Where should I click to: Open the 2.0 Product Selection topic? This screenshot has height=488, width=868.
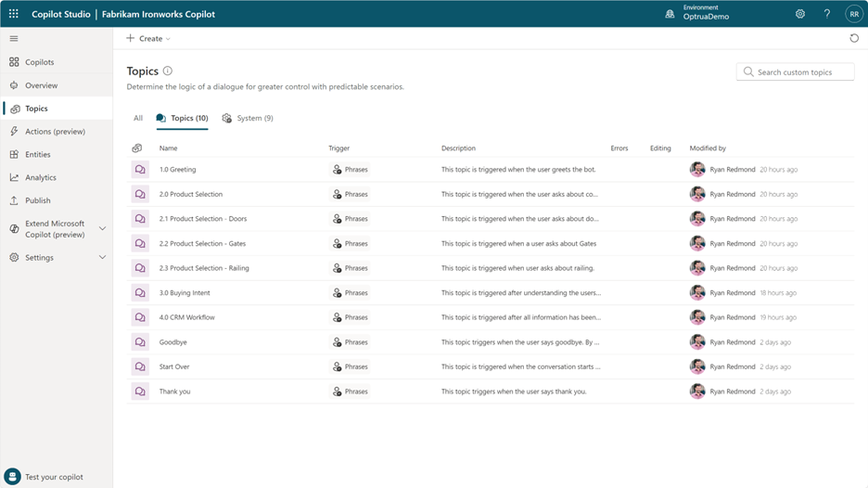click(x=191, y=194)
